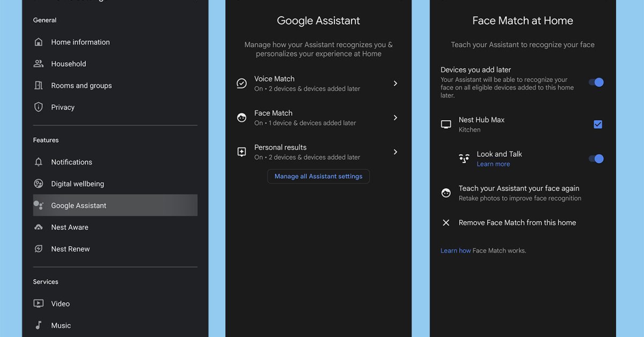This screenshot has height=337, width=644.
Task: Click the Household people icon
Action: pos(38,64)
